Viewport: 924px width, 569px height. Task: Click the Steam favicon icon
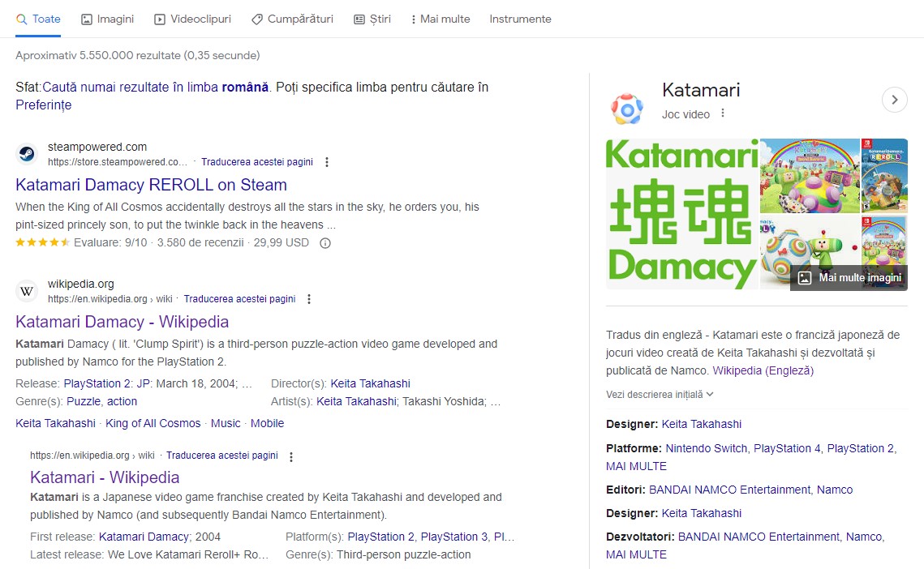27,154
